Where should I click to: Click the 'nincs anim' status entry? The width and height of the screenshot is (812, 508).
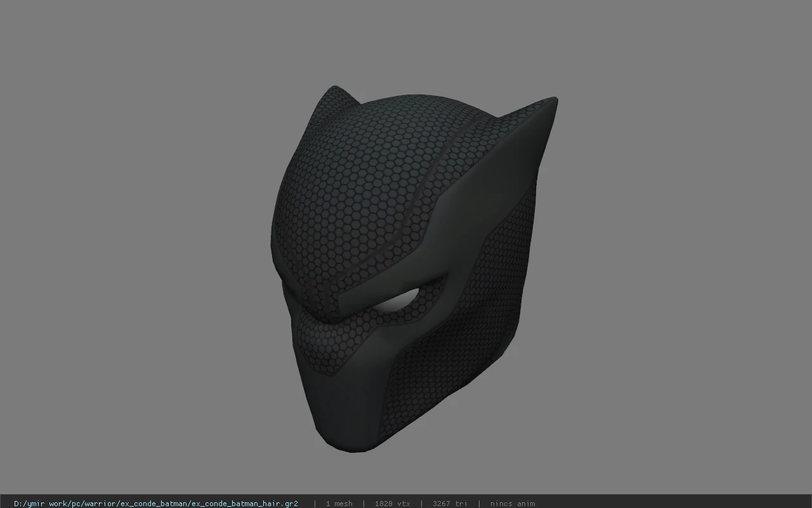(513, 504)
